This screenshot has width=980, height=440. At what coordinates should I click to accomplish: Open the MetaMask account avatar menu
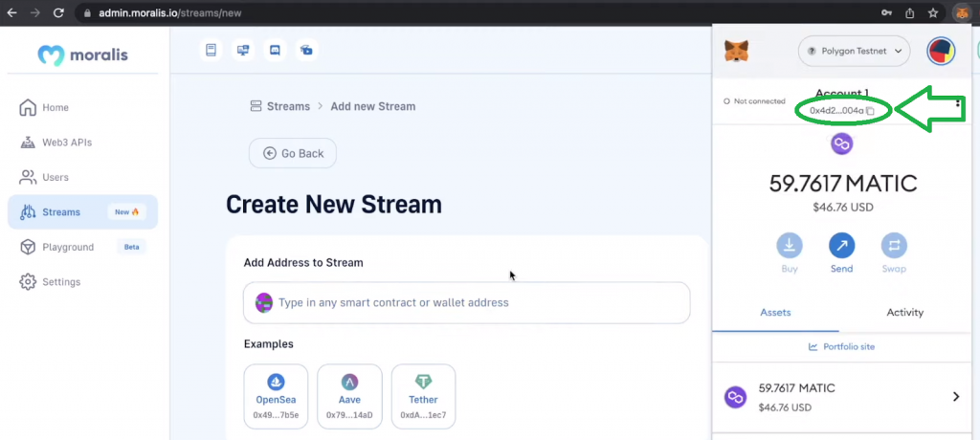pyautogui.click(x=941, y=52)
